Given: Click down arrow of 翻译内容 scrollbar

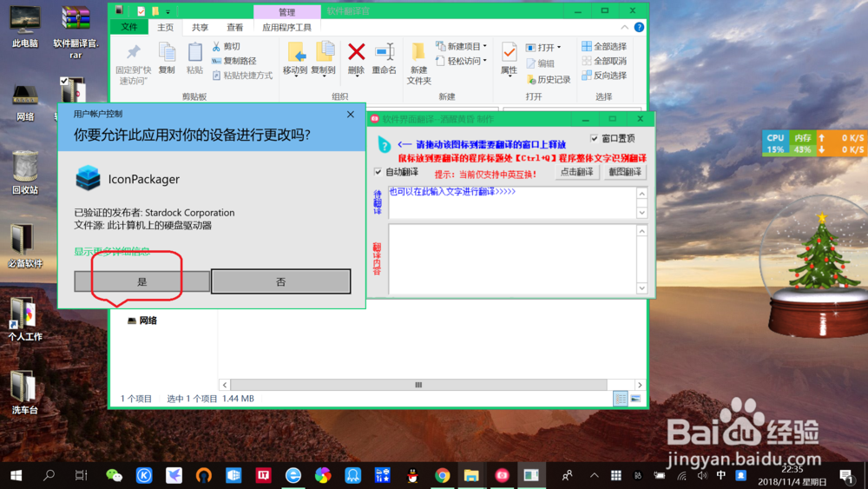Looking at the screenshot, I should pos(641,288).
